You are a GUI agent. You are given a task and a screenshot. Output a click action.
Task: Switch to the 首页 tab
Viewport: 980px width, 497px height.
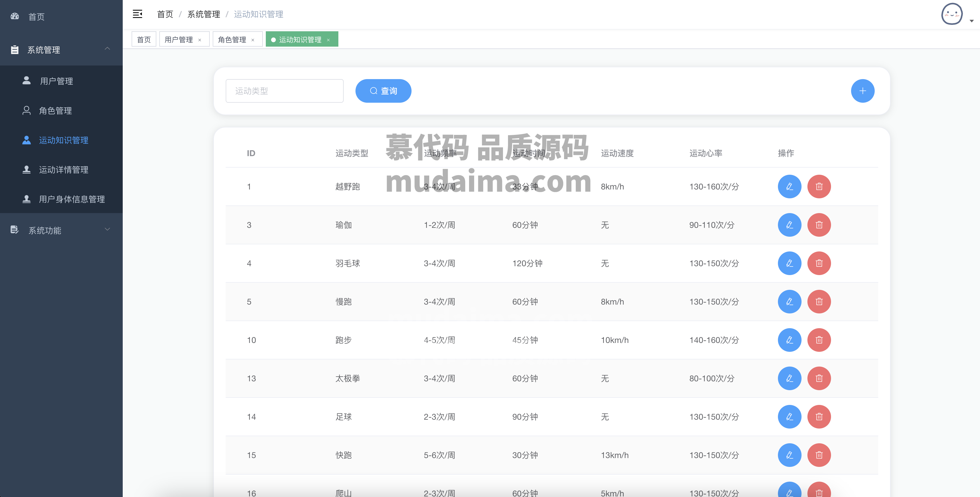point(144,40)
